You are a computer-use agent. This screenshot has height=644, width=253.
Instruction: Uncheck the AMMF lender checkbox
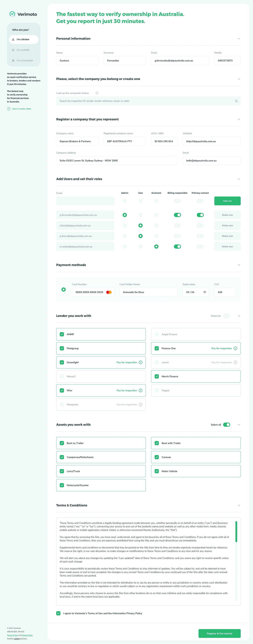click(62, 334)
